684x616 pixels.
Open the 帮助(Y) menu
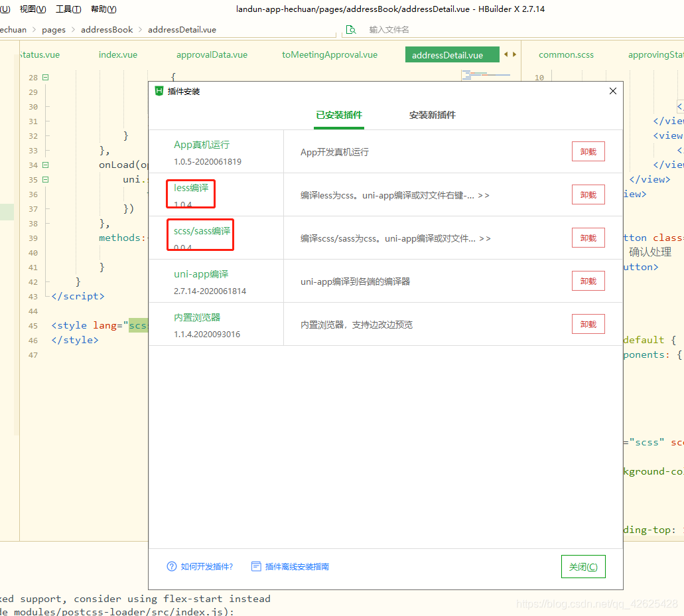tap(103, 9)
